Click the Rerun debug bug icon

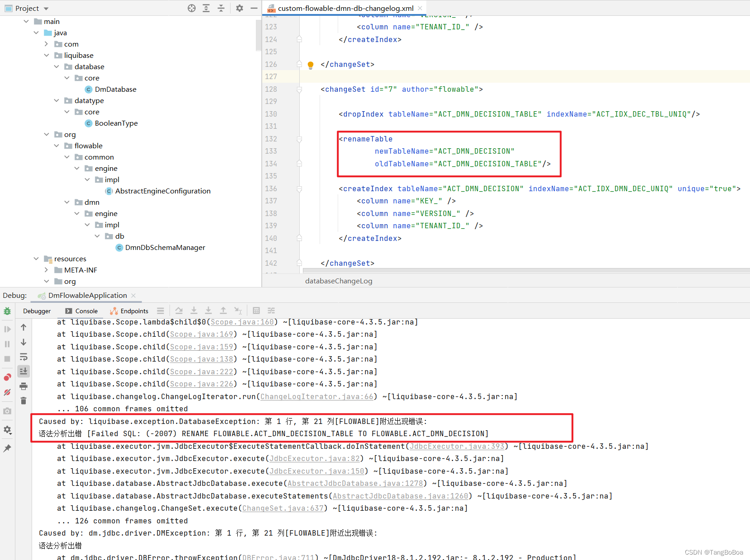pyautogui.click(x=7, y=311)
